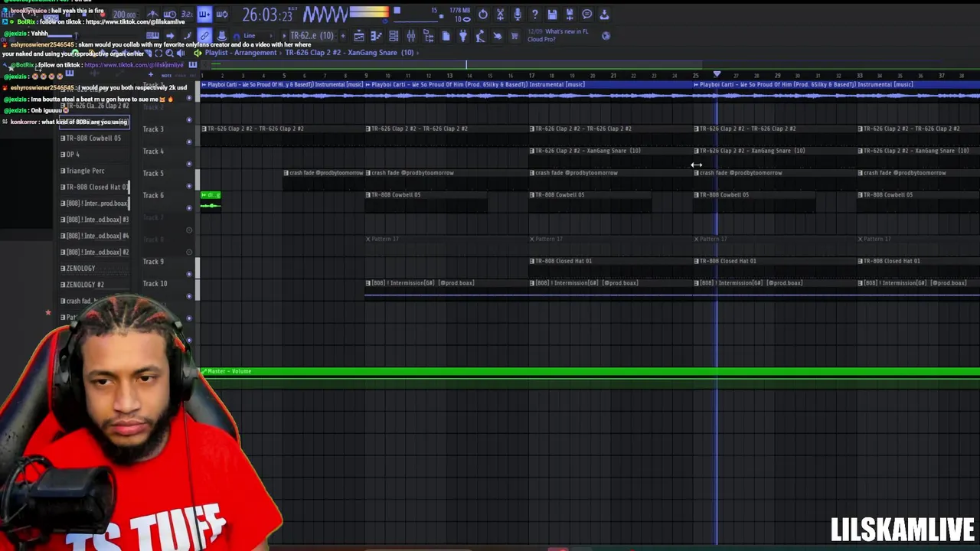Viewport: 980px width, 551px height.
Task: Toggle the highlighted link-multi icon
Action: click(204, 36)
